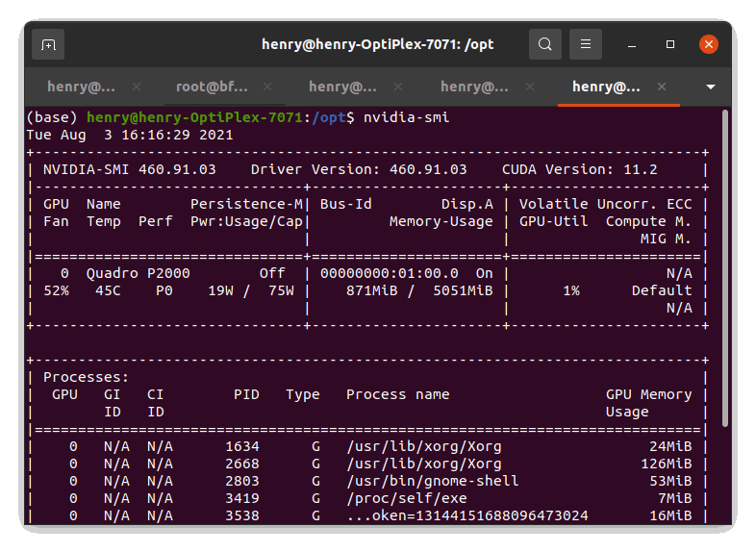Viewport: 756px width, 552px height.
Task: Click memory usage 871MiB / 5051MiB
Action: [419, 291]
